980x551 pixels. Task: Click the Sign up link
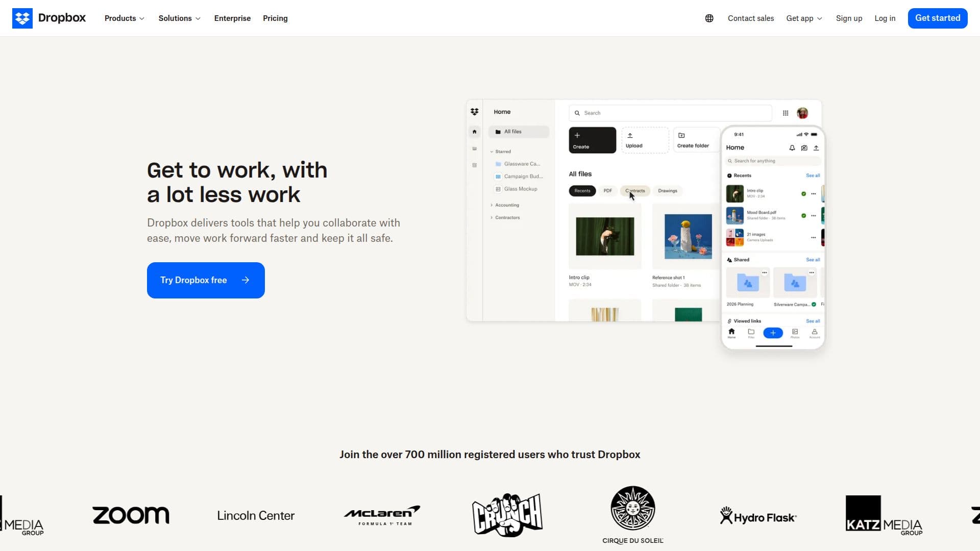tap(849, 18)
